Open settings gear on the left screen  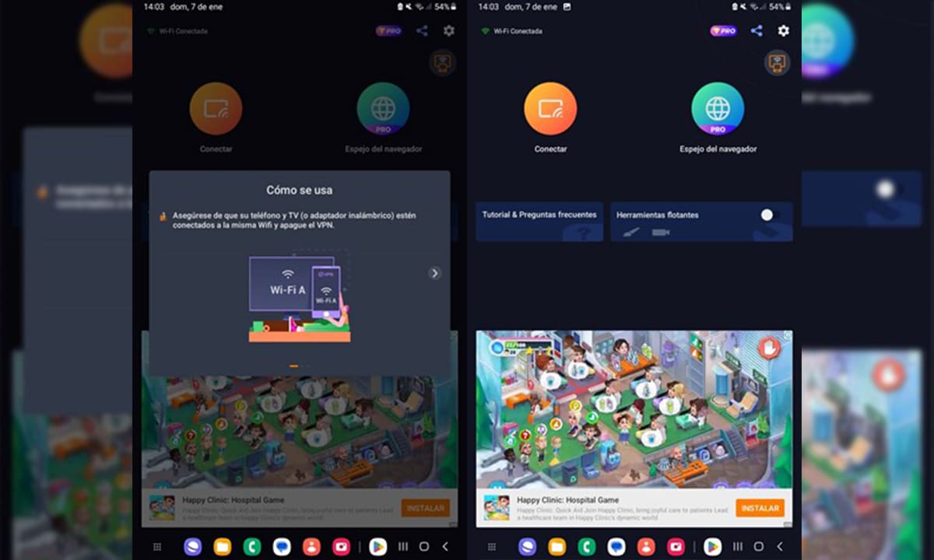pos(449,31)
